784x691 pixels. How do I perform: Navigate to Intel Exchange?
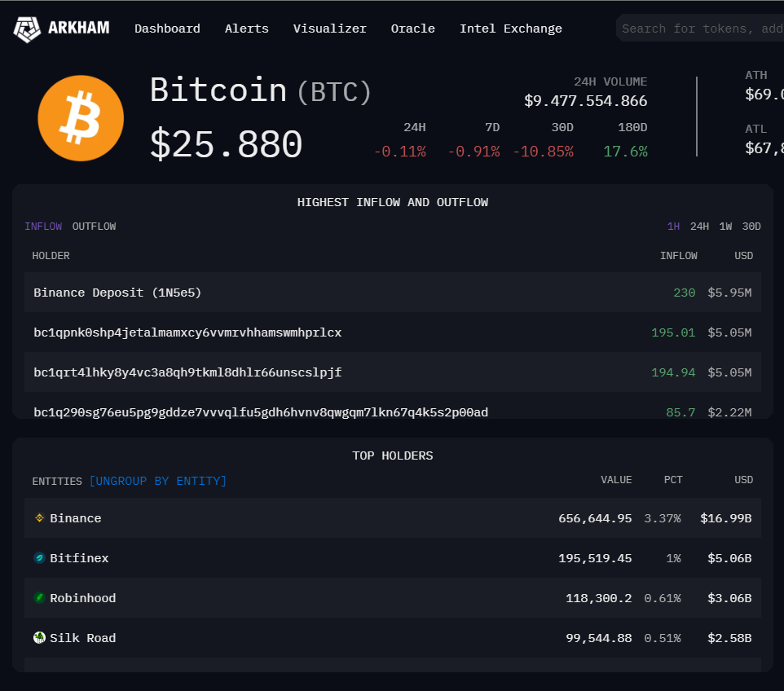(510, 29)
